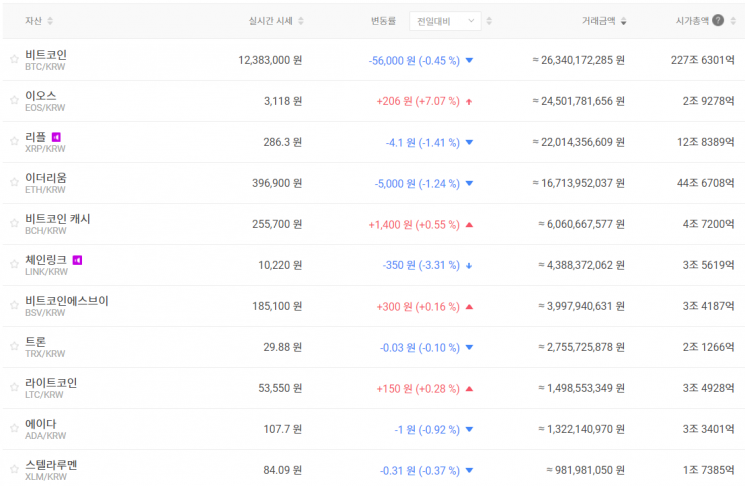The width and height of the screenshot is (745, 486).
Task: Click the 이더리움 down-triangle change indicator
Action: click(x=469, y=183)
